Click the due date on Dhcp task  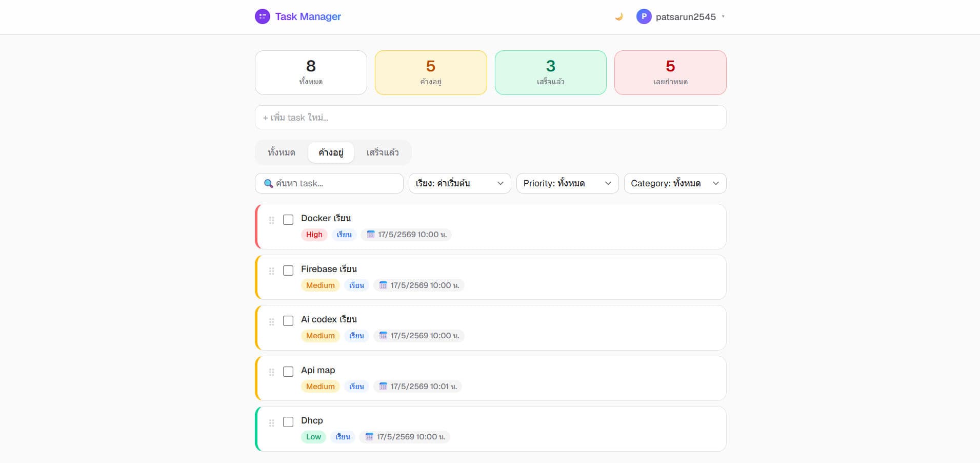405,437
